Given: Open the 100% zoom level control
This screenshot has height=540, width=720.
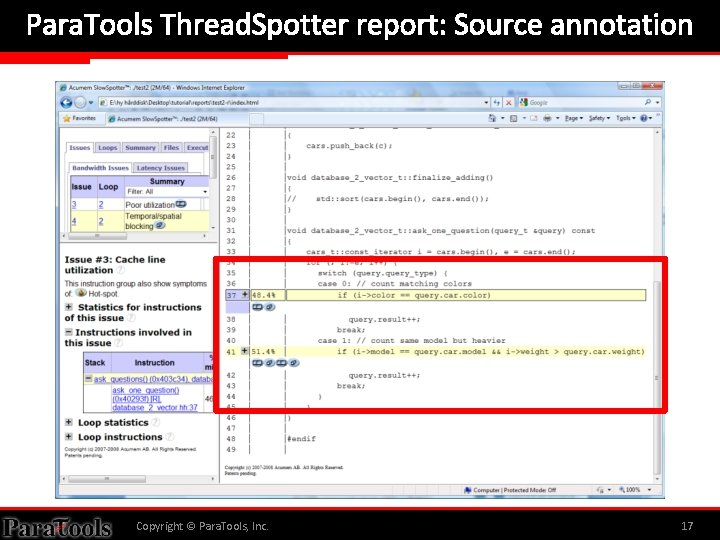Looking at the screenshot, I should point(635,490).
